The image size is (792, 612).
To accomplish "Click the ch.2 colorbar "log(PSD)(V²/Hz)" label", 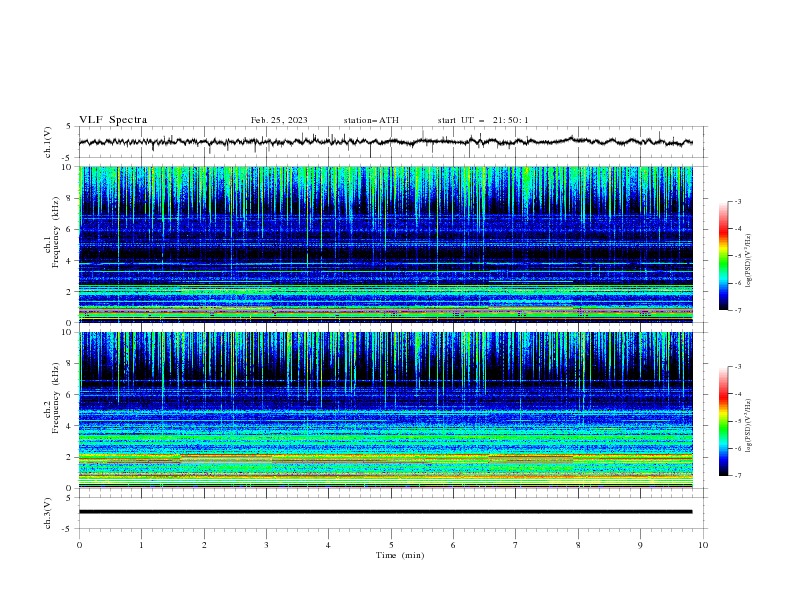I will coord(749,426).
